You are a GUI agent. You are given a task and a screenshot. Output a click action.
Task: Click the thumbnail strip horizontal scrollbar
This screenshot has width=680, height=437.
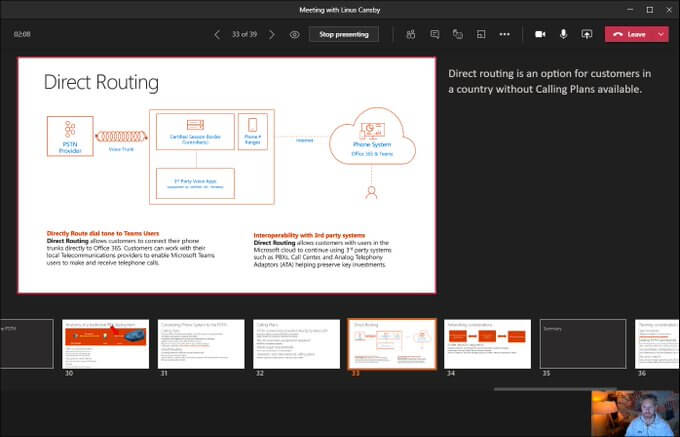(x=555, y=389)
